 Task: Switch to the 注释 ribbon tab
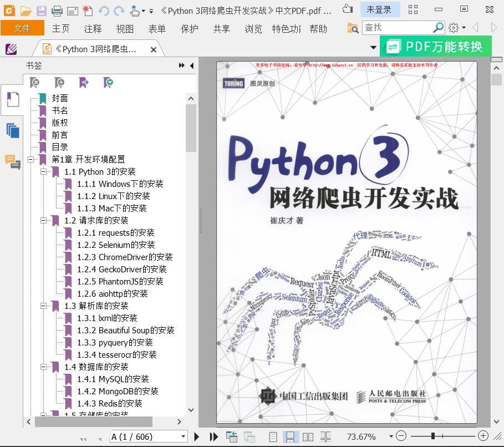pyautogui.click(x=93, y=29)
